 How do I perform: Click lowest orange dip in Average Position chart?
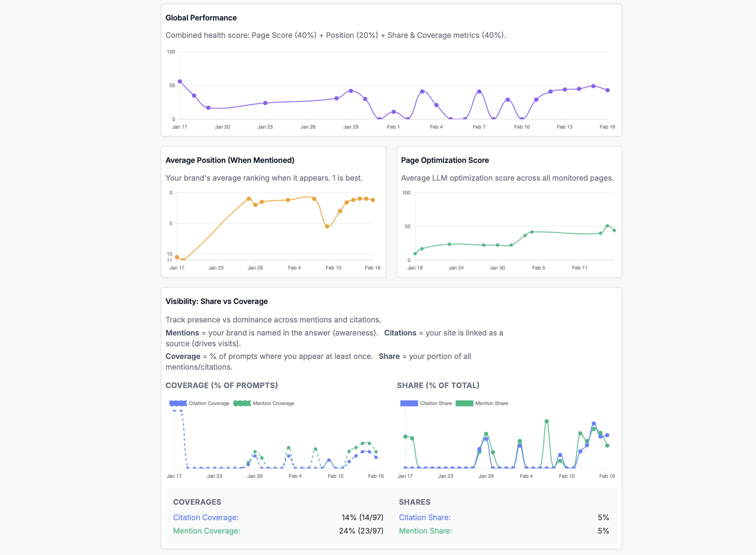[x=327, y=227]
